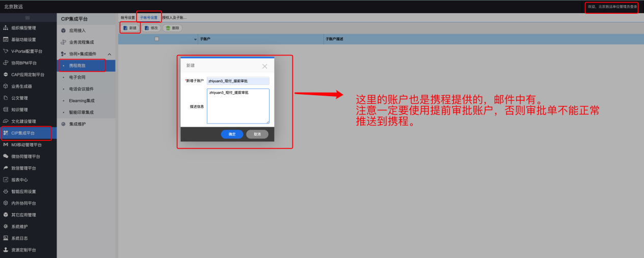Image resolution: width=644 pixels, height=258 pixels.
Task: Confirm the dialog with 确定
Action: coord(232,134)
